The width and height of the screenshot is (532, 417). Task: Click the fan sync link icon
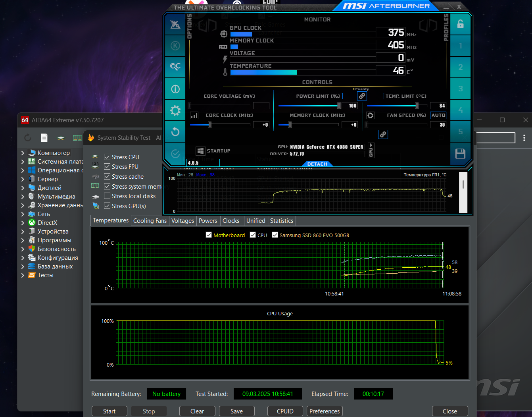point(383,134)
